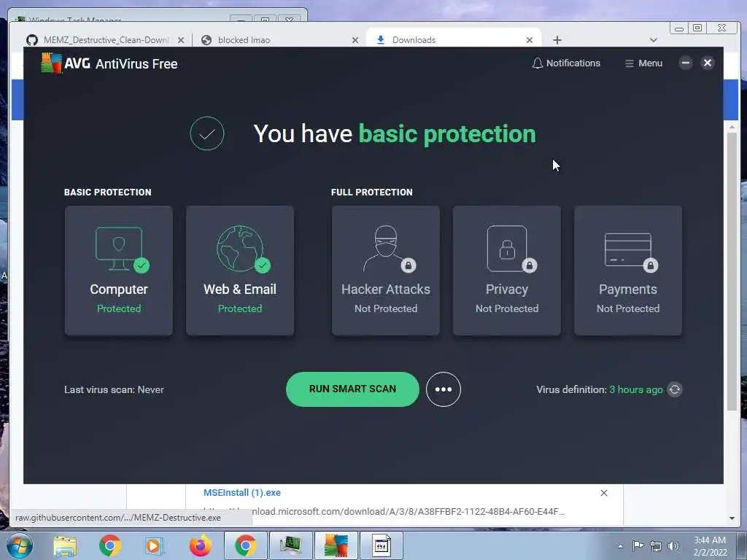Minimize the AVG window

pos(686,63)
